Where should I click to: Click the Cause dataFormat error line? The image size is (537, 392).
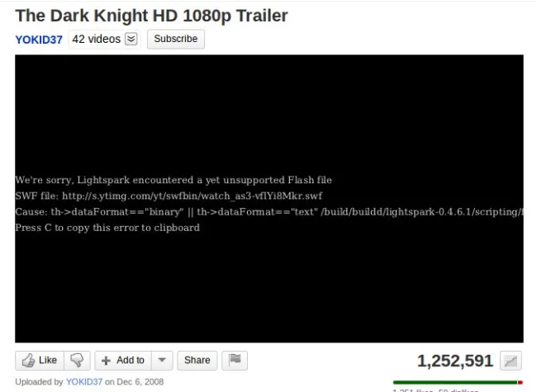[269, 212]
